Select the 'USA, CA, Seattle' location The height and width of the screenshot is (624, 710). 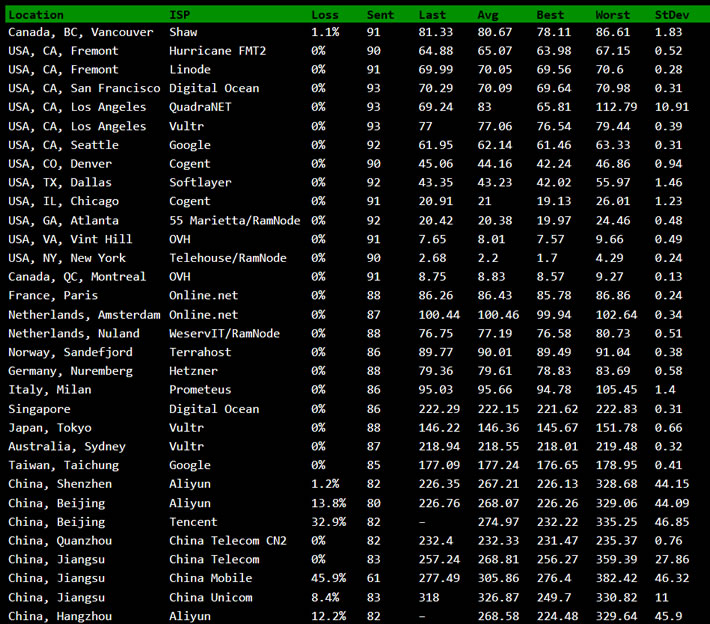[63, 145]
